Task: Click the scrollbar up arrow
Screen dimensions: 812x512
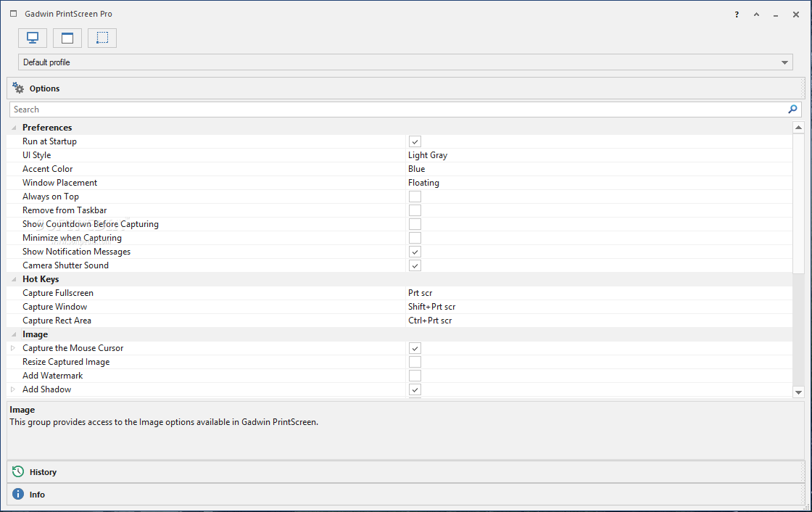Action: pyautogui.click(x=798, y=128)
